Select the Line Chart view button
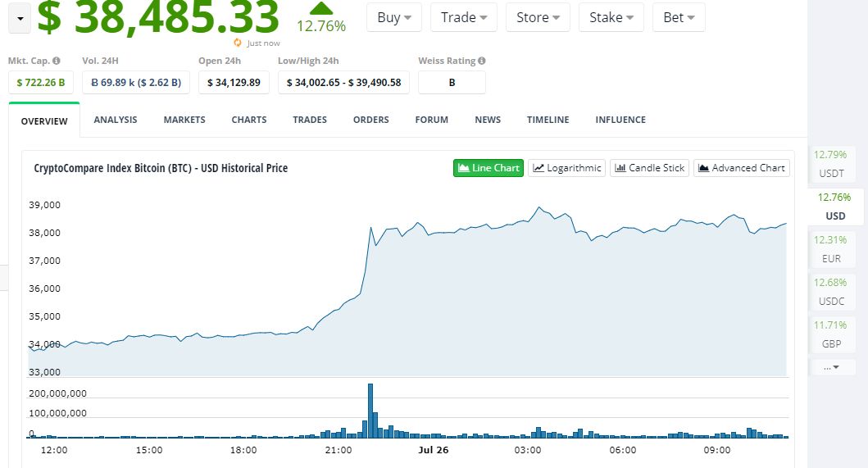This screenshot has width=868, height=468. point(489,168)
